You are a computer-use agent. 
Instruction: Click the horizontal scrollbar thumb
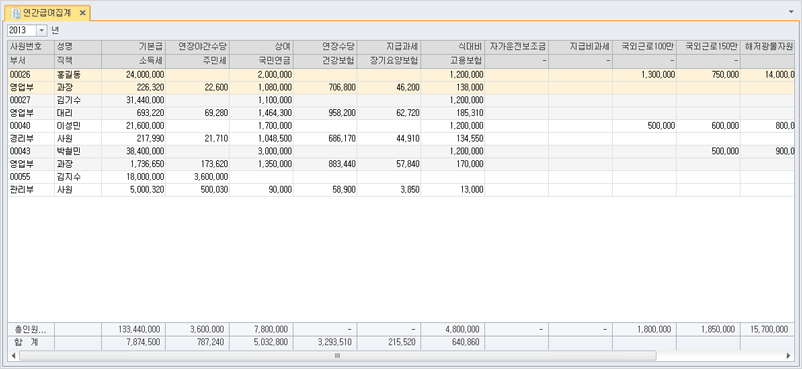(338, 355)
